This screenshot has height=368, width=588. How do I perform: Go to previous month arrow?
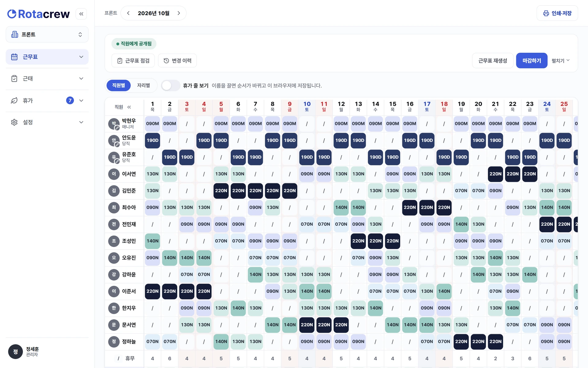128,13
